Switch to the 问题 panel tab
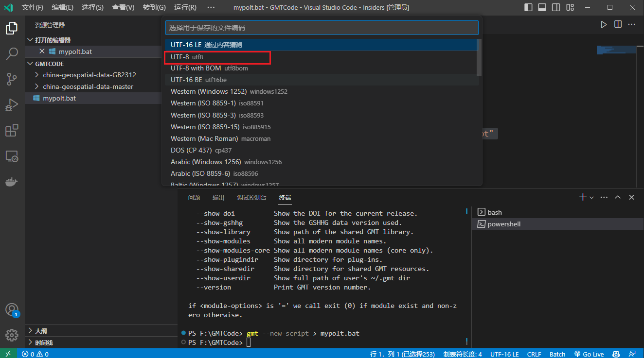This screenshot has width=644, height=358. click(x=194, y=197)
